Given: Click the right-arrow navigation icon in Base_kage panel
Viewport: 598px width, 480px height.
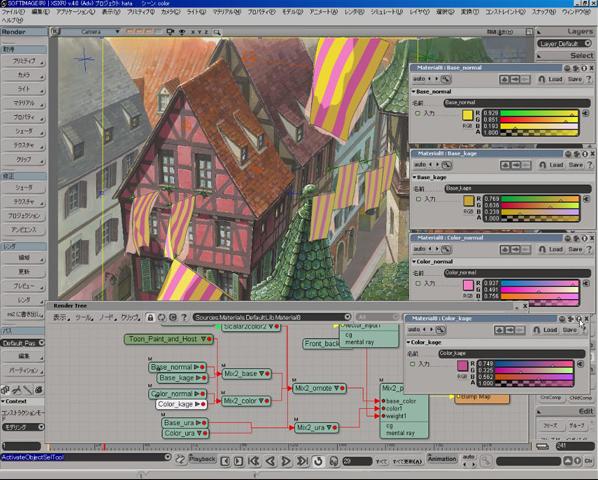Looking at the screenshot, I should click(516, 165).
